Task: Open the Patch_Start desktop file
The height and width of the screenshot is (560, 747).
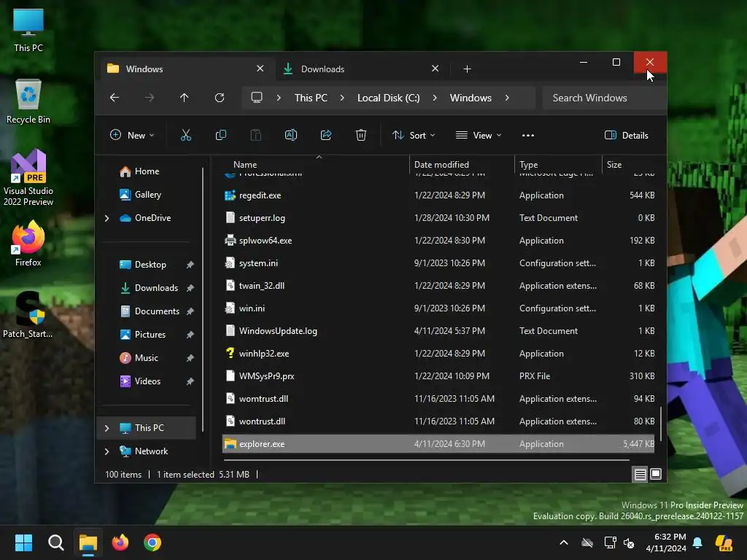Action: [28, 314]
